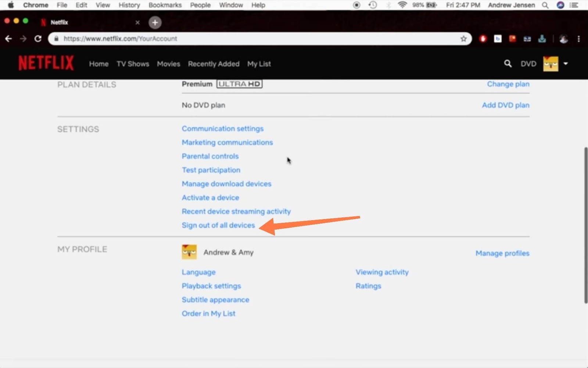Open Chrome three-dot menu
Image resolution: width=588 pixels, height=368 pixels.
point(578,39)
